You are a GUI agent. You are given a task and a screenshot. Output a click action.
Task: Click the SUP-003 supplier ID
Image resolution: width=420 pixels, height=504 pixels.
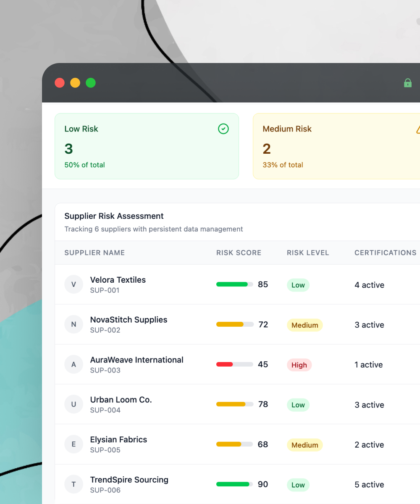105,370
